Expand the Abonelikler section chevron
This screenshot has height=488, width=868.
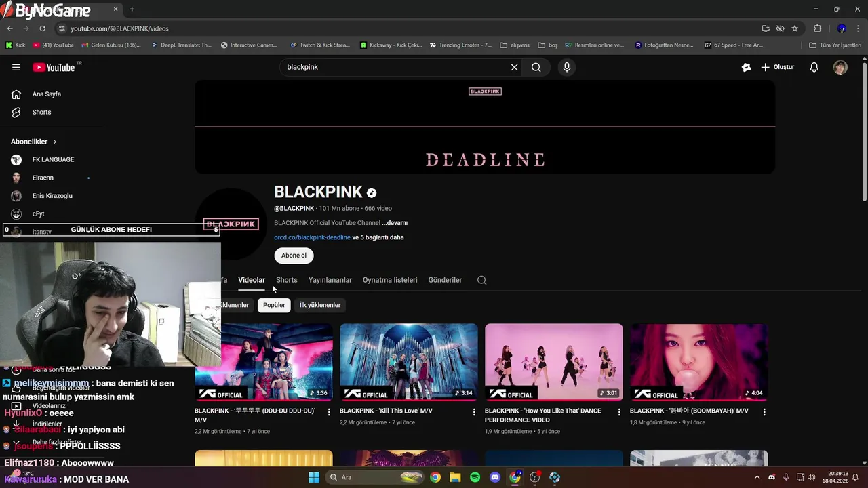tap(55, 142)
